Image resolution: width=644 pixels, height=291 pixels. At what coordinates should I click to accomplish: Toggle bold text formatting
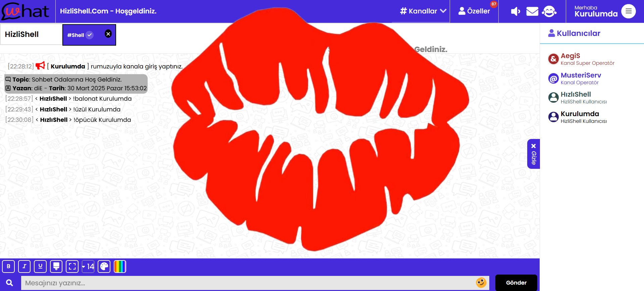pyautogui.click(x=8, y=266)
